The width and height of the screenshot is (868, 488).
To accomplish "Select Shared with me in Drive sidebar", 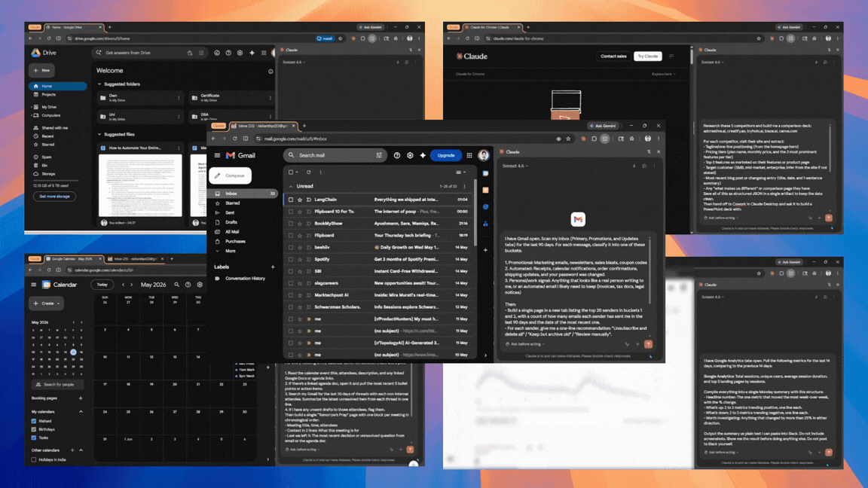I will [54, 128].
